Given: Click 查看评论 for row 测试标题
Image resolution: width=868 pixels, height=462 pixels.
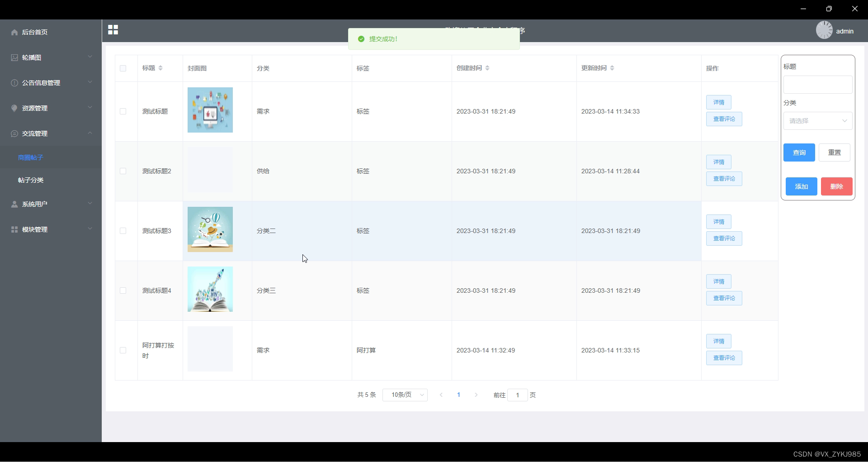Looking at the screenshot, I should (724, 119).
